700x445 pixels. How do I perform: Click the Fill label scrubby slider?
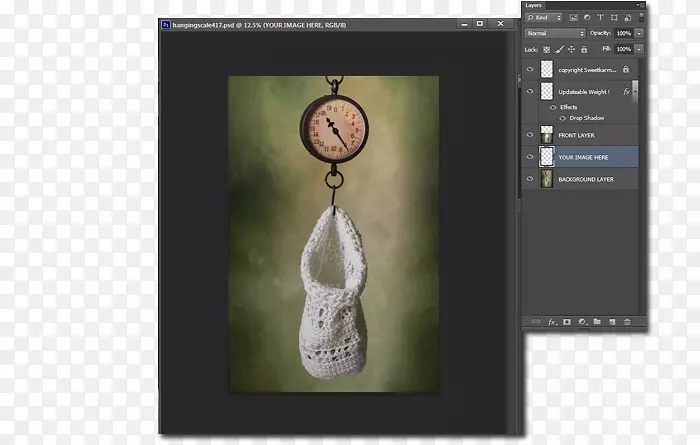click(x=607, y=49)
